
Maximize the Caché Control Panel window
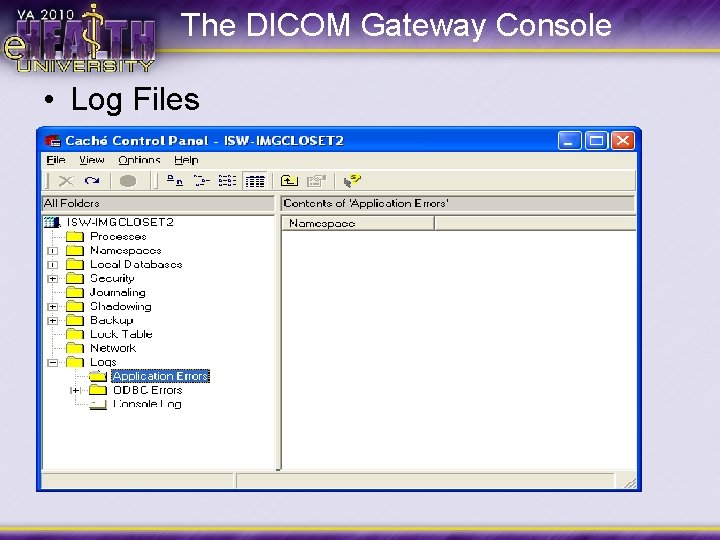pos(596,141)
